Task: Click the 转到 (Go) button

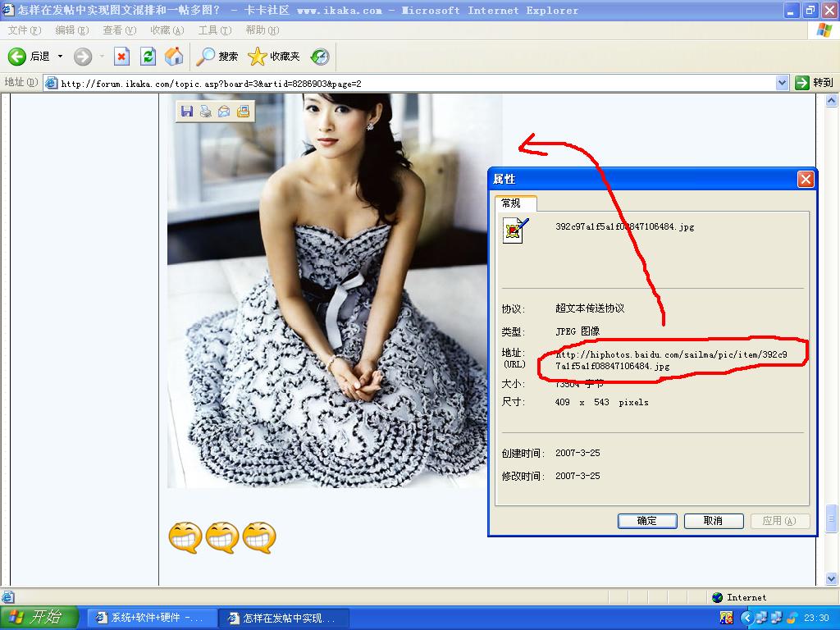Action: click(x=815, y=83)
